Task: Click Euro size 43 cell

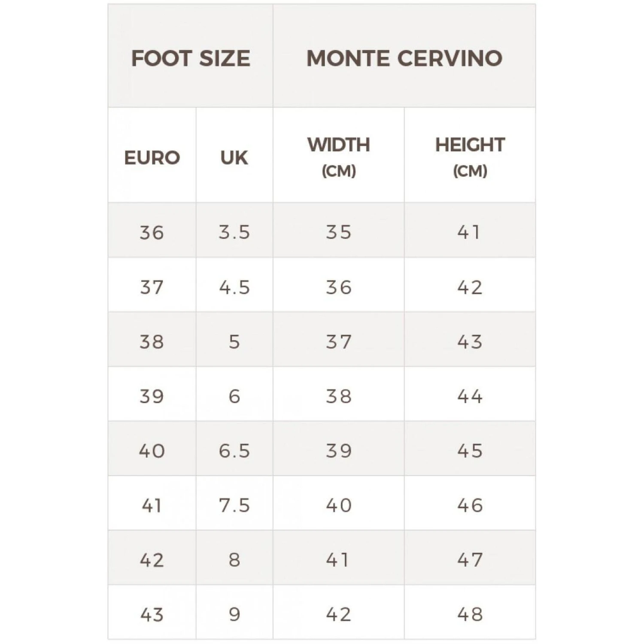Action: pos(152,614)
